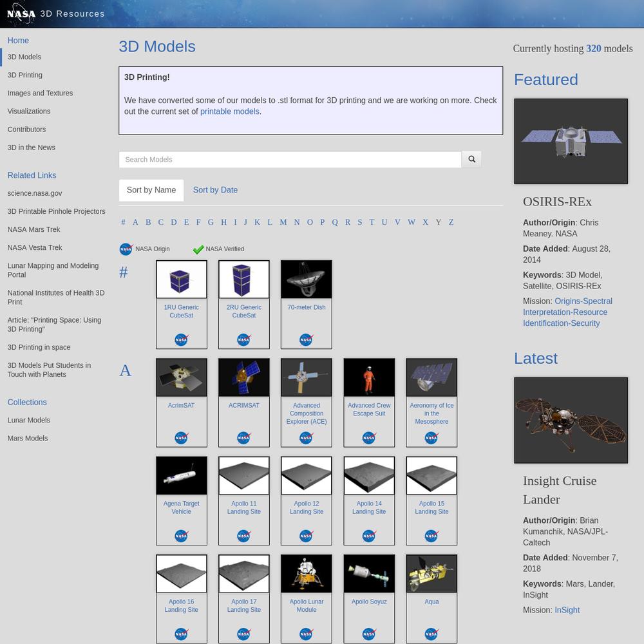644x644 pixels.
Task: Jump to # section in alphabet index
Action: pyautogui.click(x=123, y=222)
